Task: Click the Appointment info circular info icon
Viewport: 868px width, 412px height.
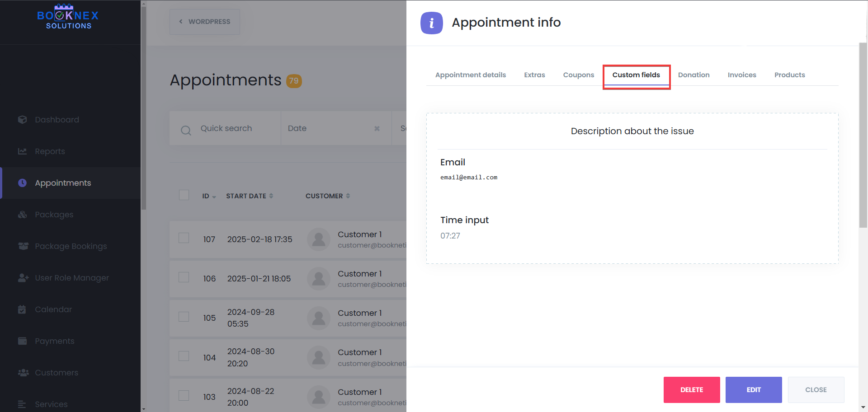Action: [431, 23]
